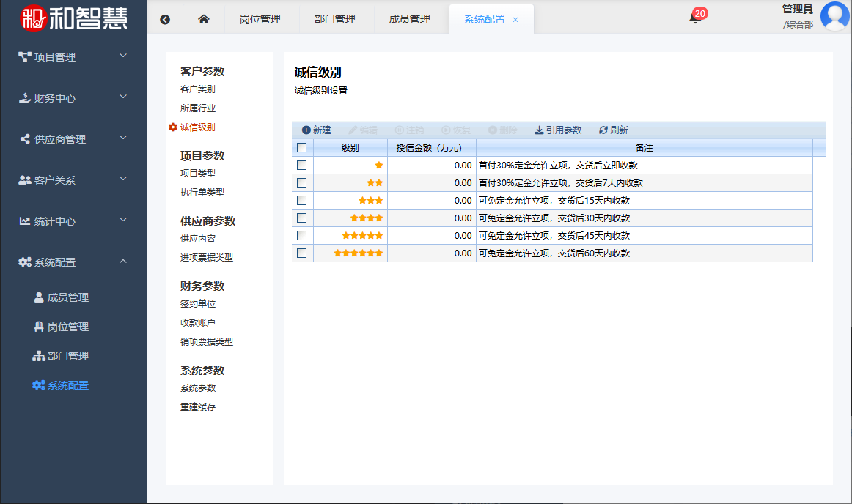Viewport: 852px width, 504px height.
Task: Click the grayed 恢复 button
Action: click(456, 130)
